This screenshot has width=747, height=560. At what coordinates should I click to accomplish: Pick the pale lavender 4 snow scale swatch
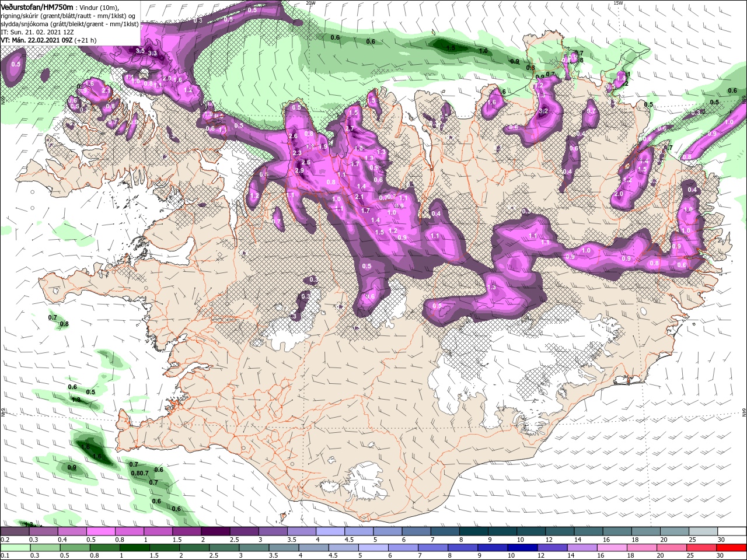tap(330, 531)
